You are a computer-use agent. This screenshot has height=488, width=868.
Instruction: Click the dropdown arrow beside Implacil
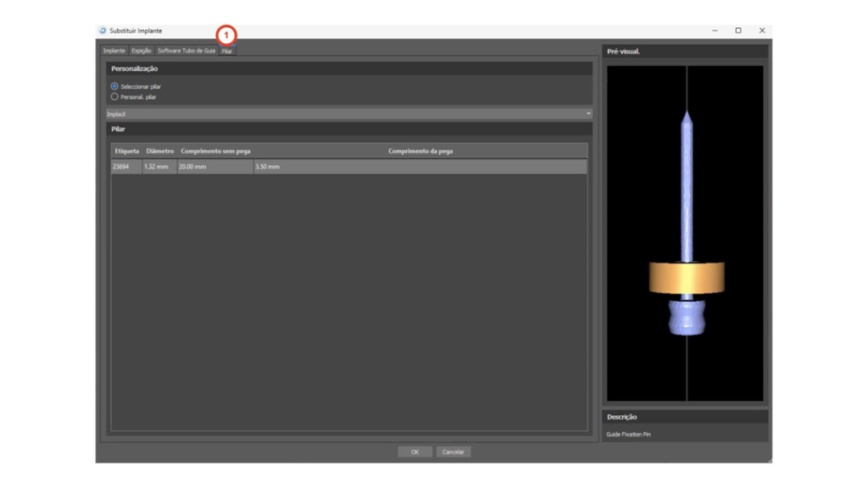point(588,114)
